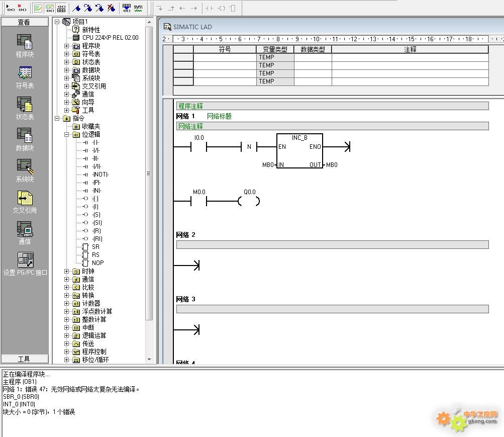
Task: Open 符号表 from the navigation bar
Action: point(25,77)
